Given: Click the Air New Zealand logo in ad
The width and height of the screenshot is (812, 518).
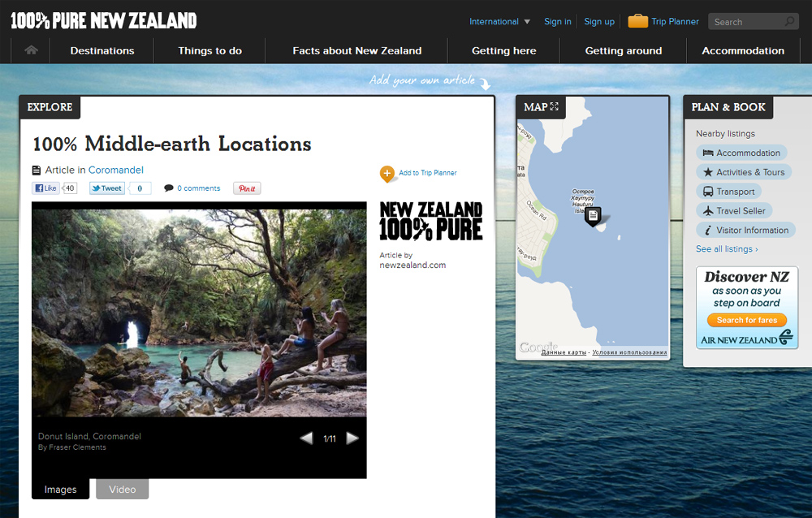Looking at the screenshot, I should click(747, 339).
